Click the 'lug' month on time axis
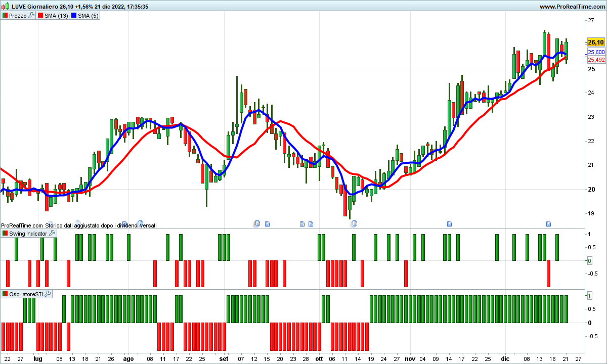 [x=37, y=358]
